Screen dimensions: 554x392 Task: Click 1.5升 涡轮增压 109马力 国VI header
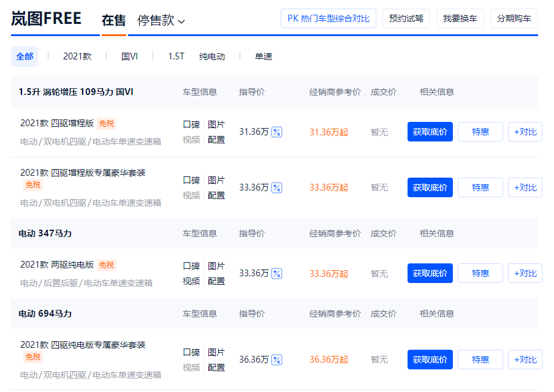coord(75,92)
